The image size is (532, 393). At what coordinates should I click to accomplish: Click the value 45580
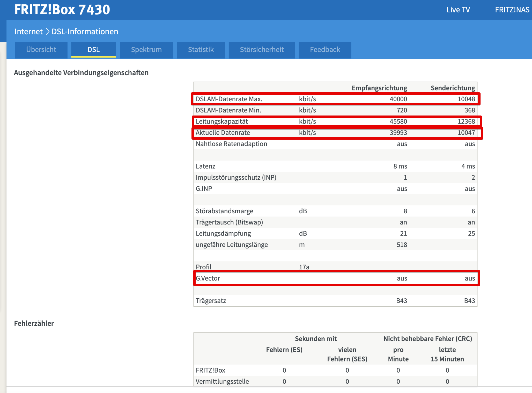(x=398, y=122)
